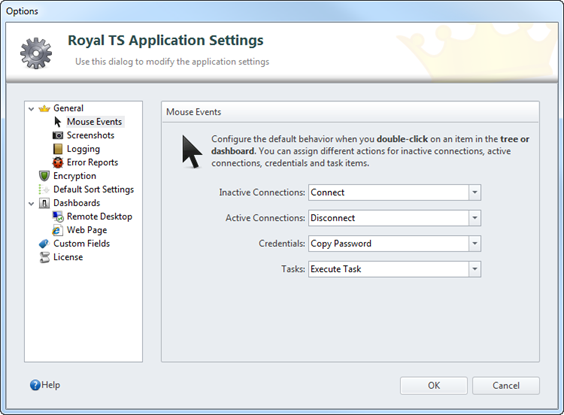Select Default Sort Settings tree item
This screenshot has width=564, height=415.
[x=94, y=190]
